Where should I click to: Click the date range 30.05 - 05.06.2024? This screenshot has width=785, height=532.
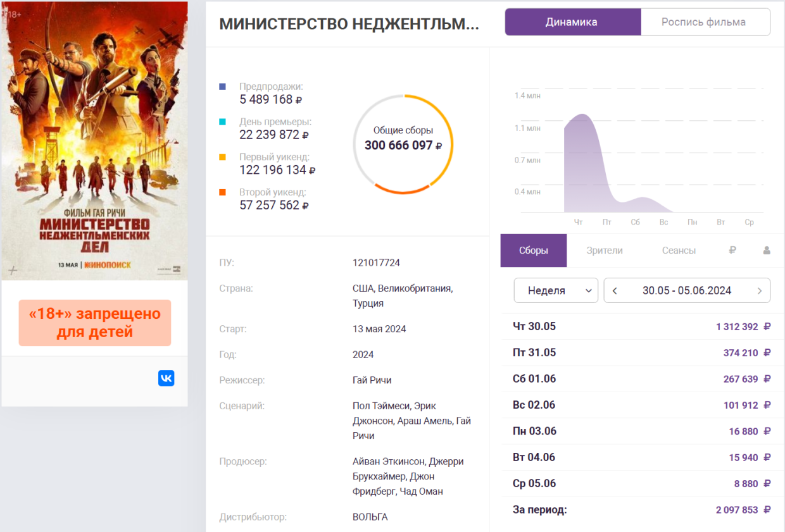pos(687,291)
